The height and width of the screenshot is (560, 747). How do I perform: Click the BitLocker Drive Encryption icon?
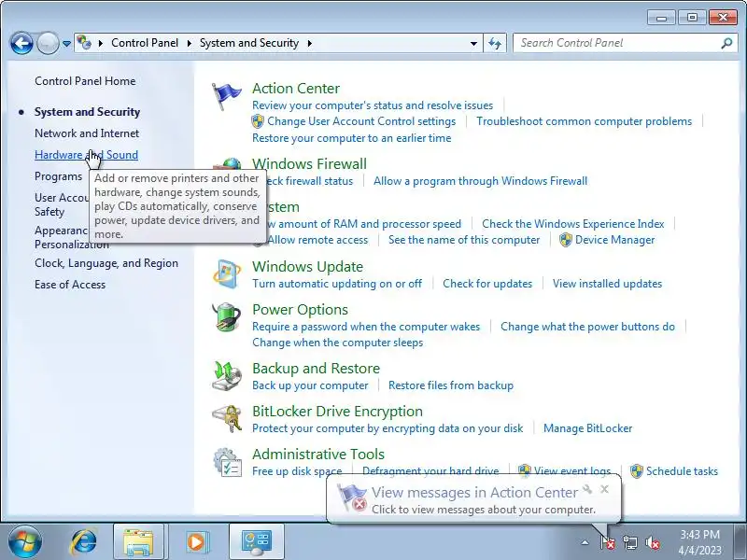click(227, 418)
